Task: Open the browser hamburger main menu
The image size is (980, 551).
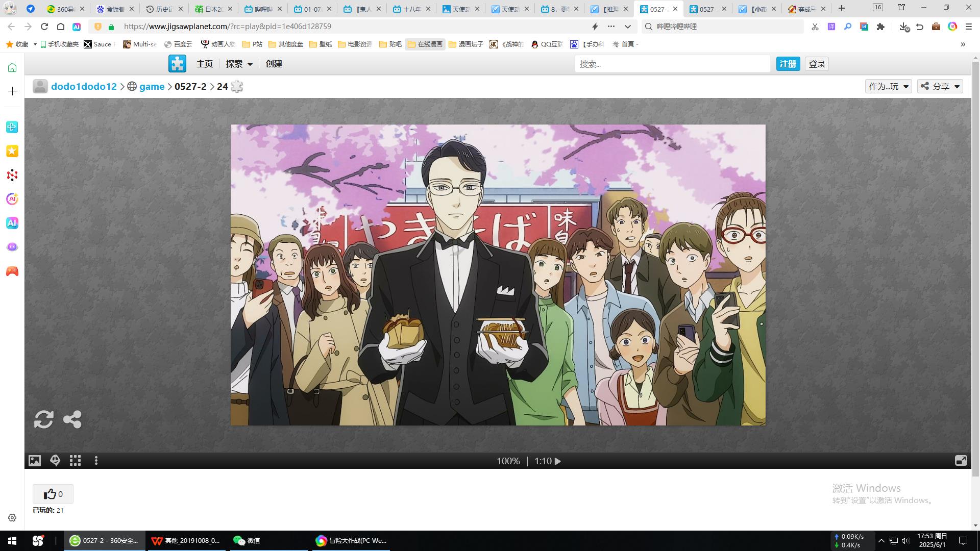Action: (969, 27)
